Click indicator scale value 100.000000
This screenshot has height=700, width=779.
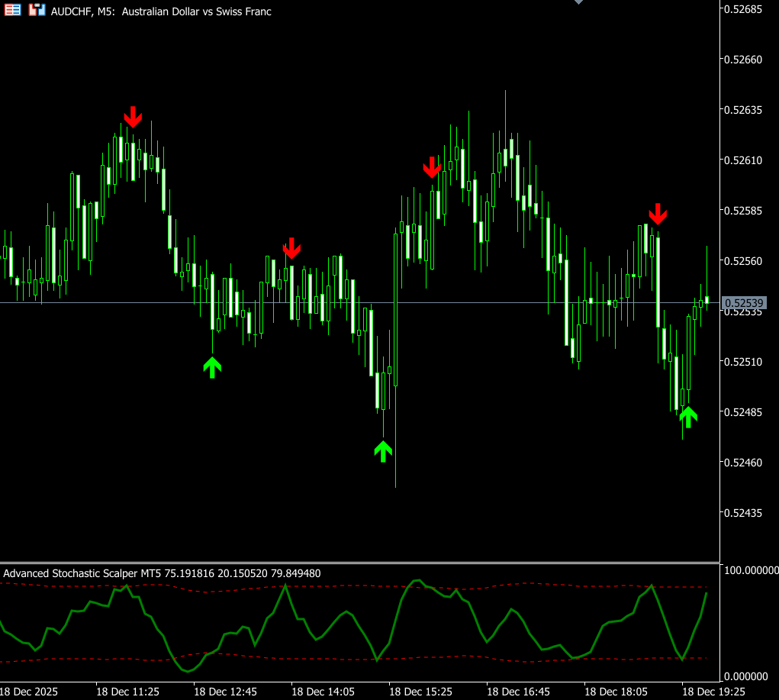tap(752, 570)
